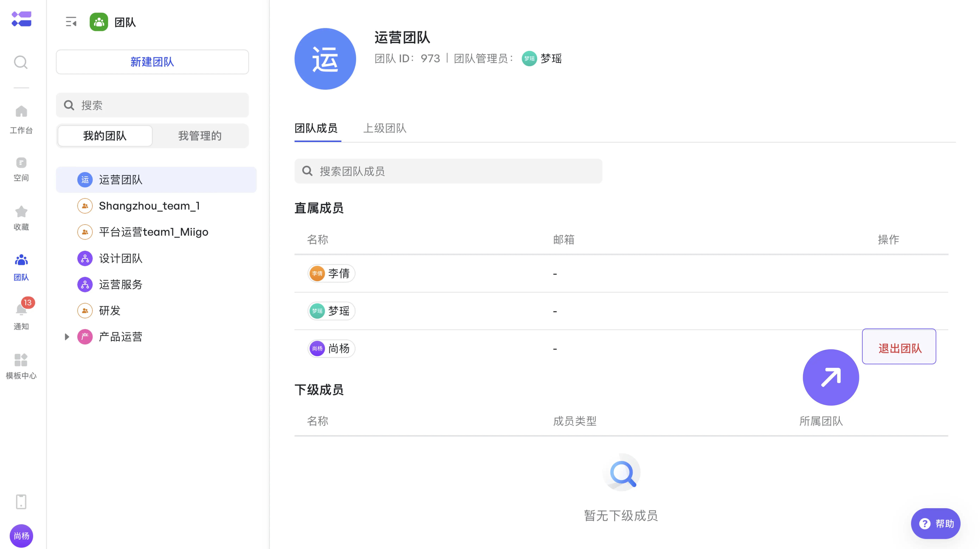Select 运营团队 in team list
980x549 pixels.
(x=156, y=180)
